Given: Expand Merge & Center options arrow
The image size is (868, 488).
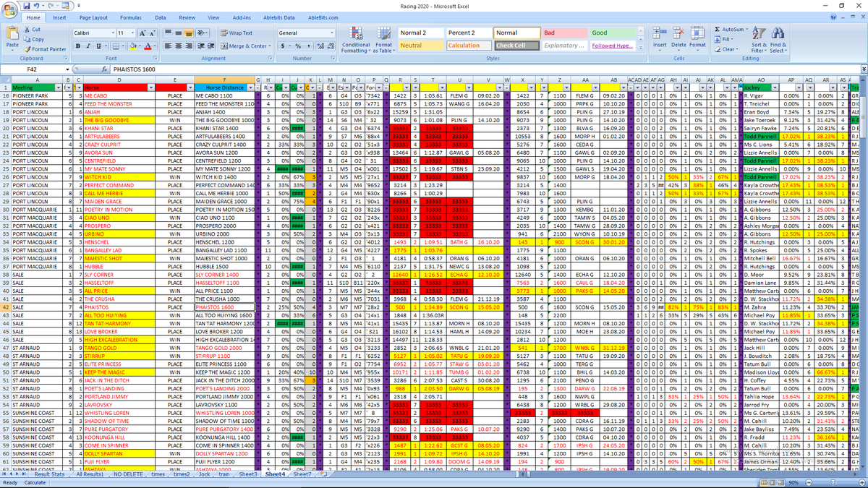Looking at the screenshot, I should (x=270, y=46).
